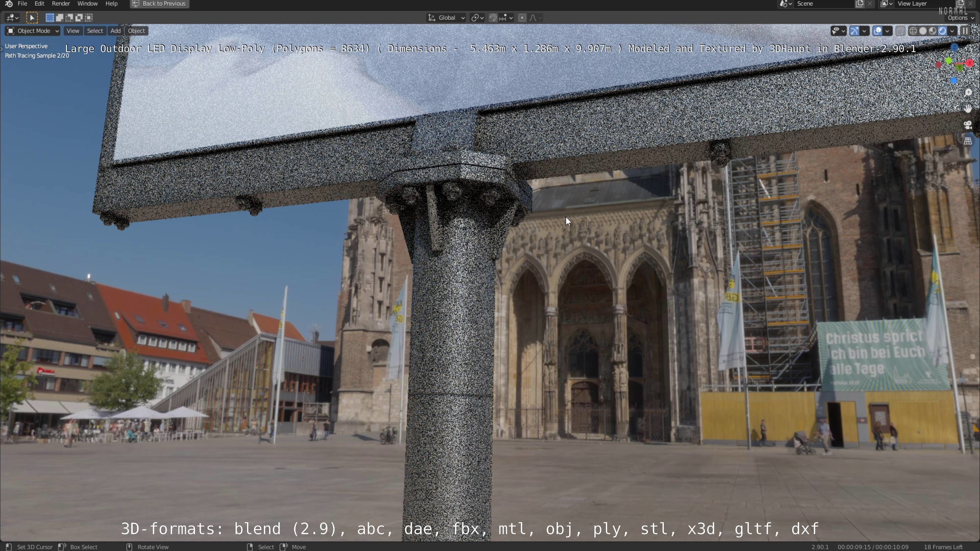
Task: Switch to perspective/orthographic grid icon
Action: click(x=968, y=142)
